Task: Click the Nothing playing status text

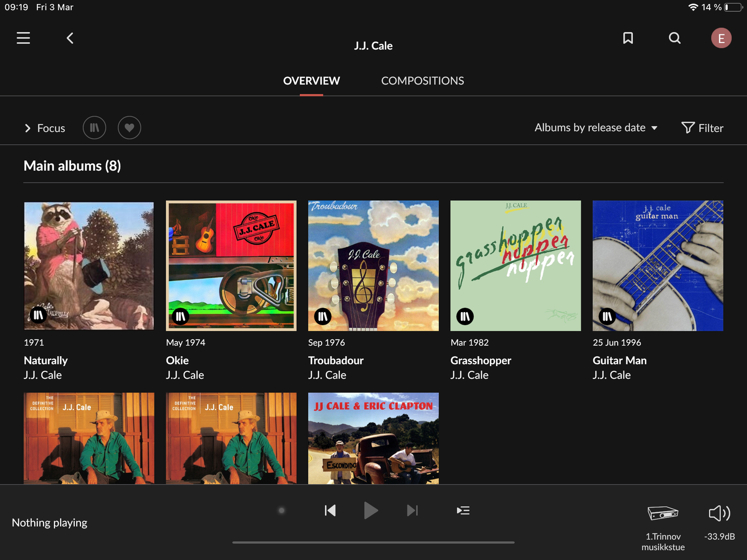Action: coord(50,523)
